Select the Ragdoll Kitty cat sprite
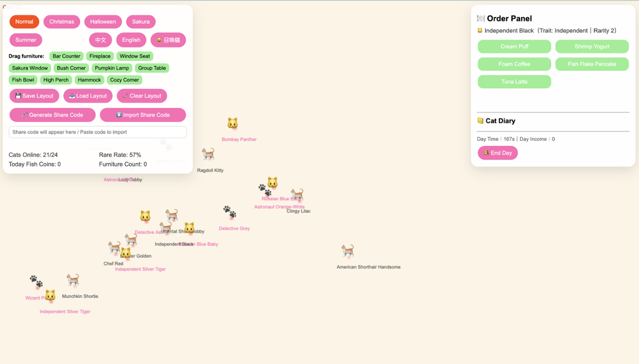Image resolution: width=639 pixels, height=364 pixels. point(208,153)
